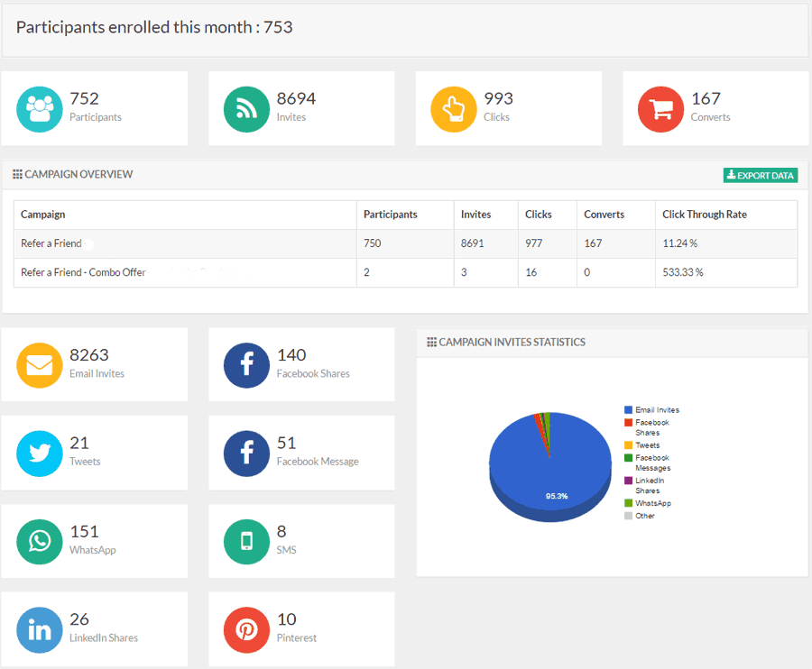
Task: Click the purple LinkedIn Shares legend swatch
Action: coord(628,481)
